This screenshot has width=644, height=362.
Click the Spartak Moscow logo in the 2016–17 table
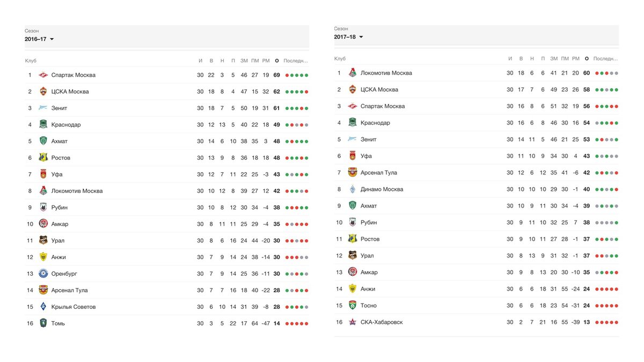tap(43, 75)
